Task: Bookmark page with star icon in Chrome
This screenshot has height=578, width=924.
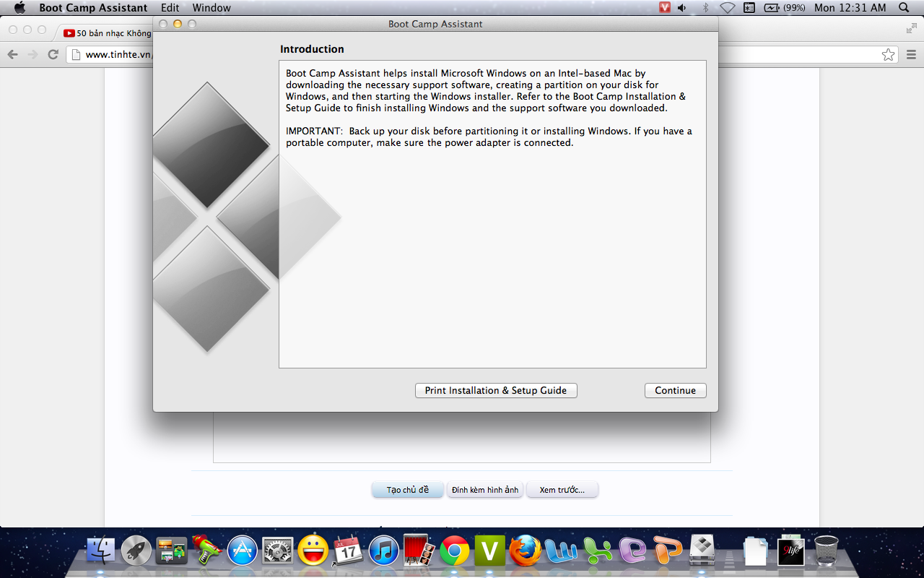Action: [888, 55]
